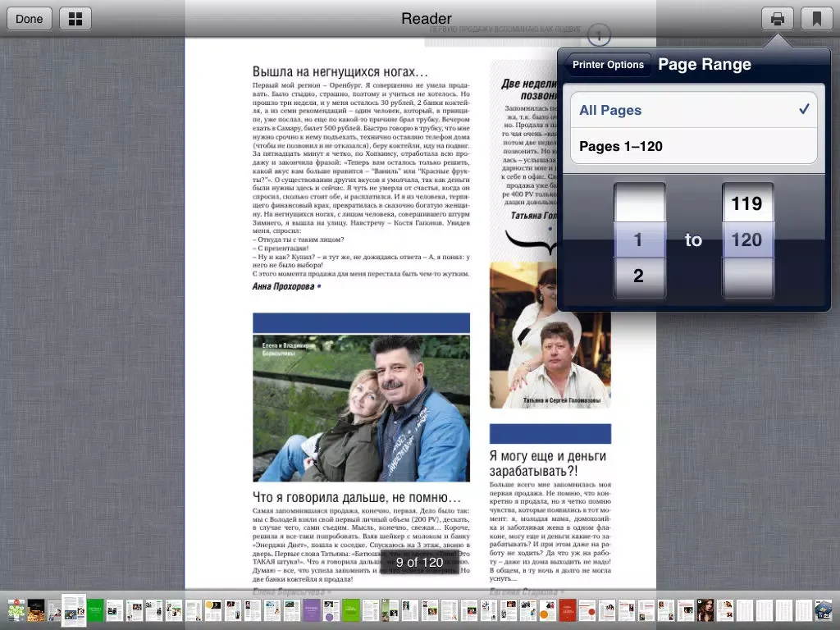
Task: Select end page 120 in the picker wheel
Action: [x=747, y=240]
